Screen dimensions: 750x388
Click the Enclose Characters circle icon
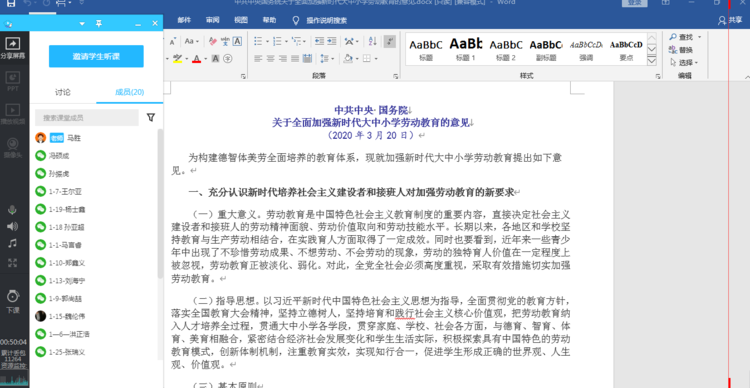[x=228, y=58]
